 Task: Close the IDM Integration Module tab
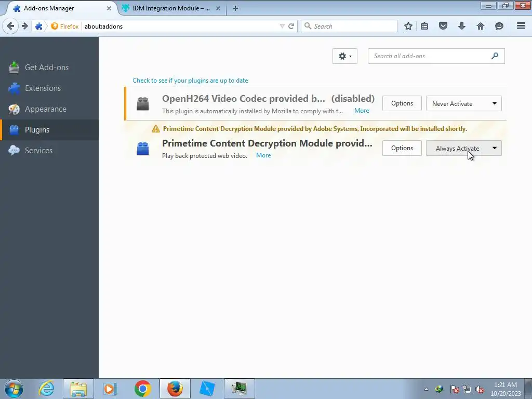point(218,8)
